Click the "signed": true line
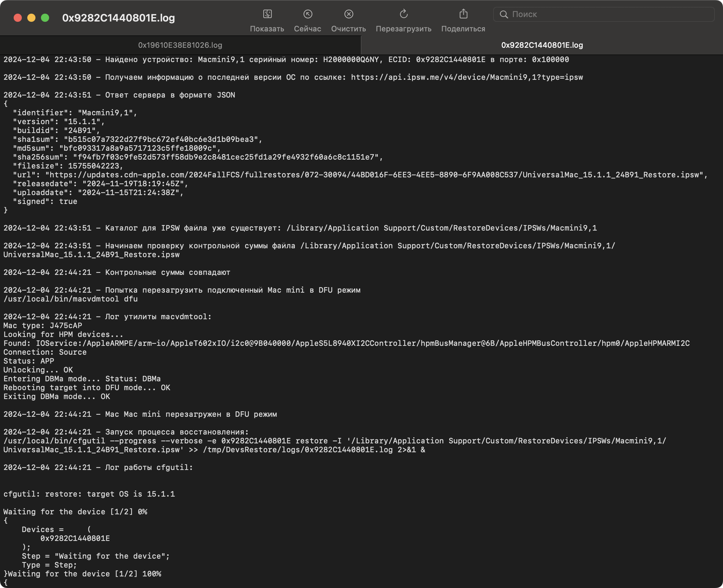 (45, 202)
